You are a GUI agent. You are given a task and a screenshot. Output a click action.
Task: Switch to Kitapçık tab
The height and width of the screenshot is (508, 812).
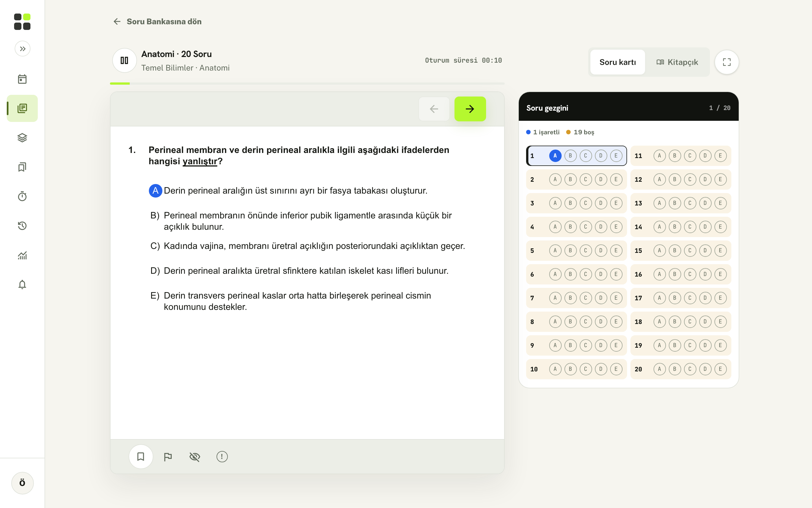click(x=677, y=62)
